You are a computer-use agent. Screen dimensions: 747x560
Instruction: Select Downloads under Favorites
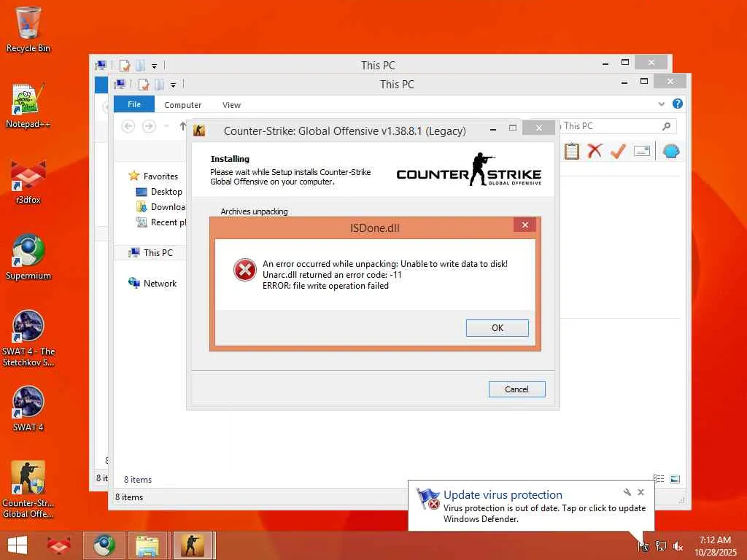pyautogui.click(x=161, y=206)
